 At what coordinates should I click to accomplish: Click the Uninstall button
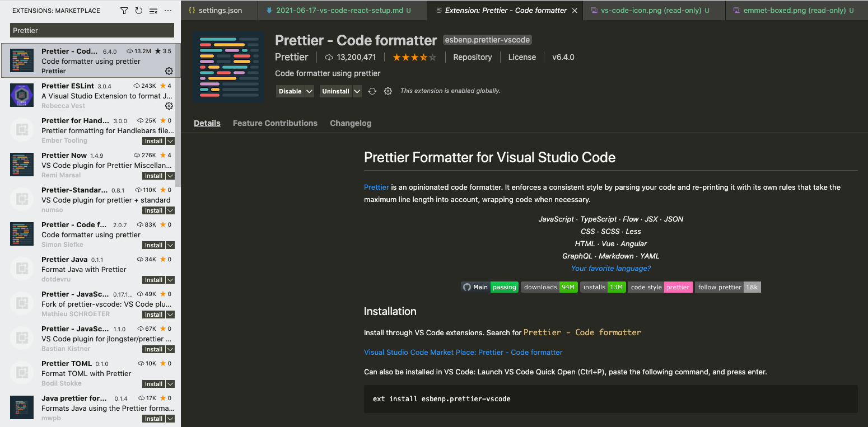(336, 91)
